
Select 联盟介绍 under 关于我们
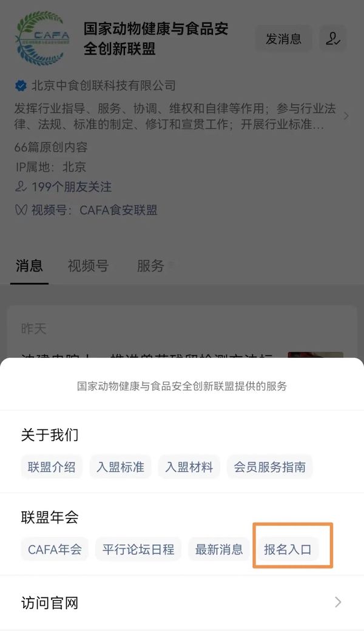pos(52,467)
